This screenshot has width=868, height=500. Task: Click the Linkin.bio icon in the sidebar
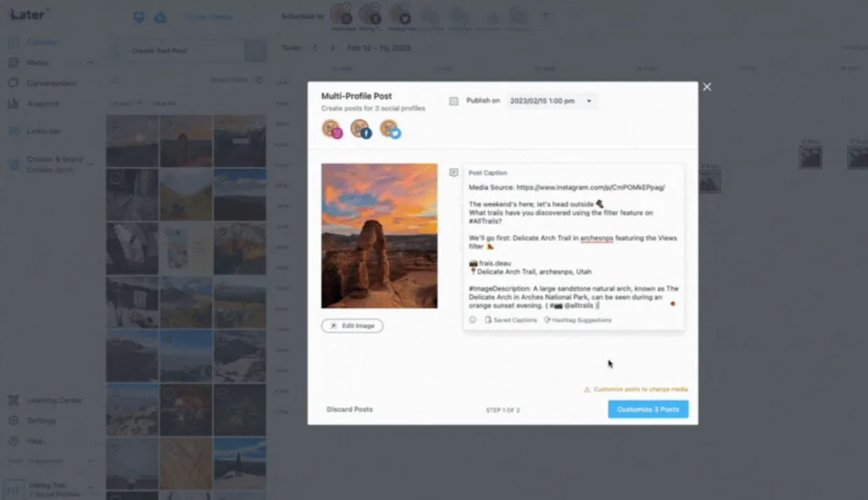[x=14, y=131]
